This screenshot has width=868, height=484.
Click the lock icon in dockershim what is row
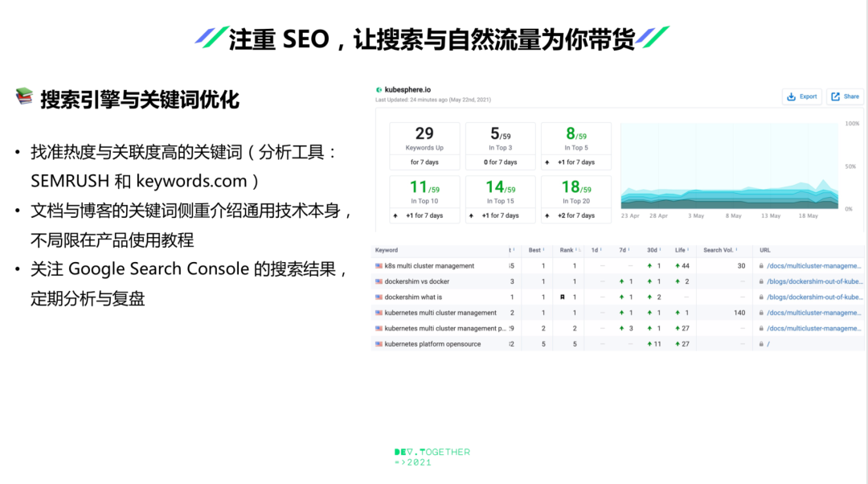click(x=761, y=297)
